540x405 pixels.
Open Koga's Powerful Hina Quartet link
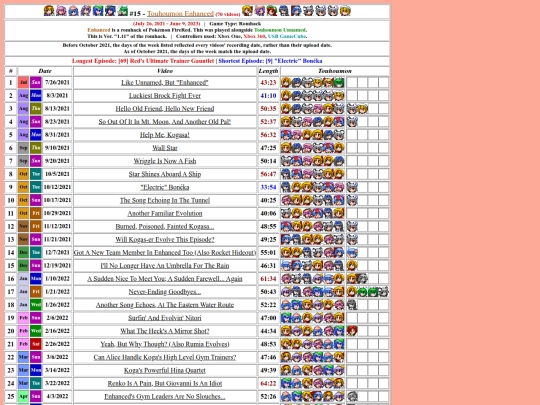(165, 371)
